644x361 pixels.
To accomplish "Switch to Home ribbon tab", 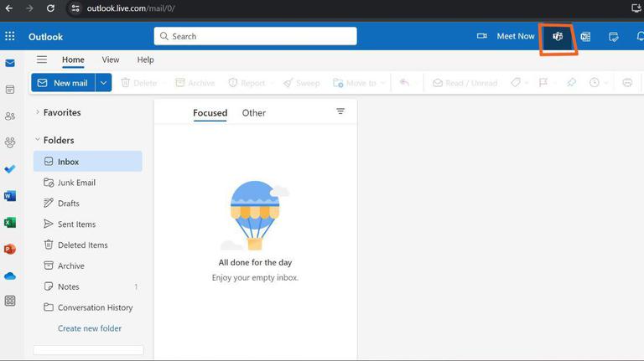I will pyautogui.click(x=73, y=60).
